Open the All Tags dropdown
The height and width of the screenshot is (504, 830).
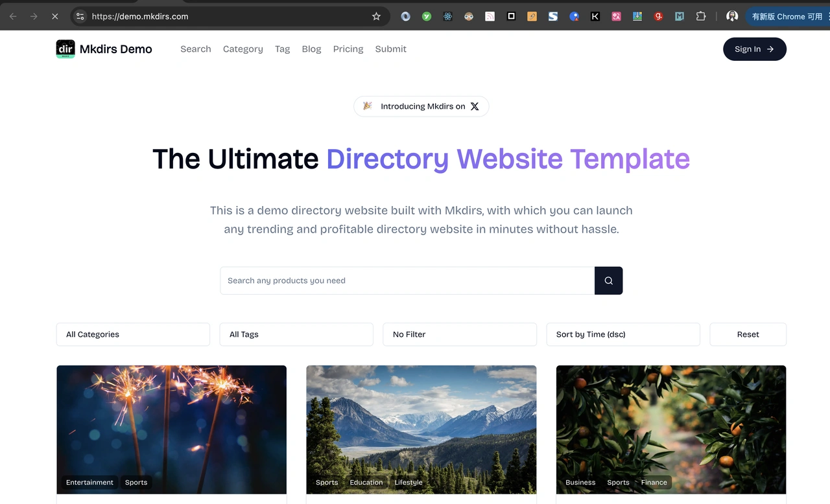(296, 334)
